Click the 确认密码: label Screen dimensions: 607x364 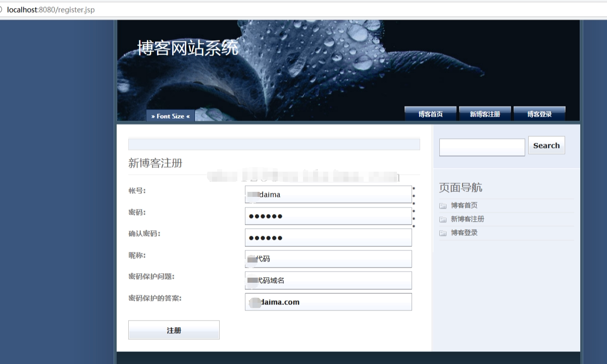click(x=144, y=234)
